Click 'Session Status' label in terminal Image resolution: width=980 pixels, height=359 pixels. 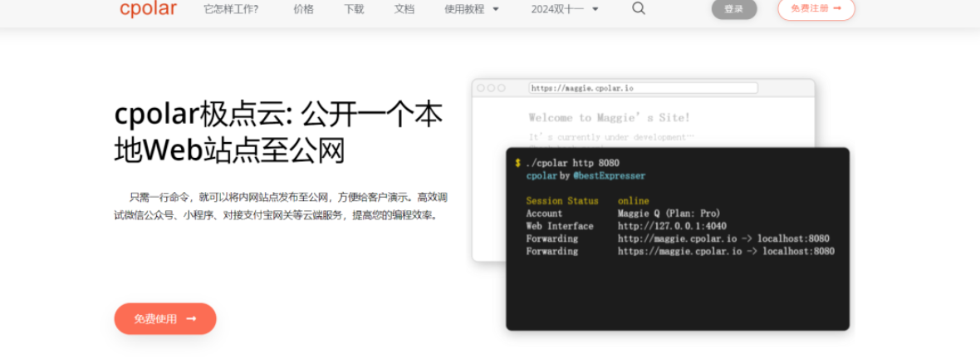pos(562,201)
